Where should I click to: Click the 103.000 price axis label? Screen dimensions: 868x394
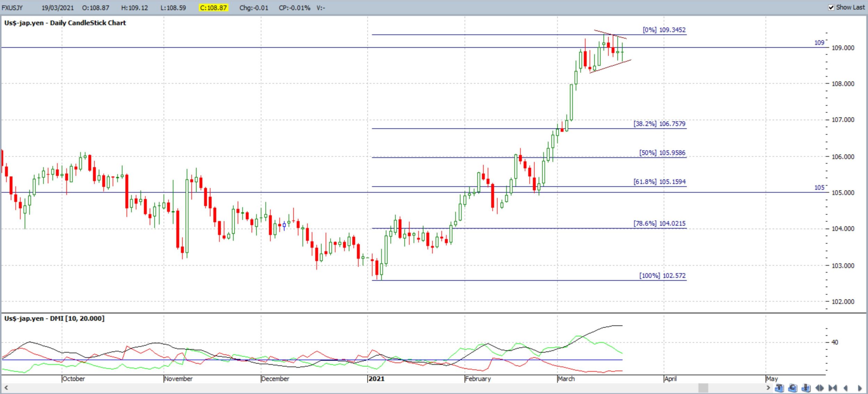pyautogui.click(x=843, y=266)
